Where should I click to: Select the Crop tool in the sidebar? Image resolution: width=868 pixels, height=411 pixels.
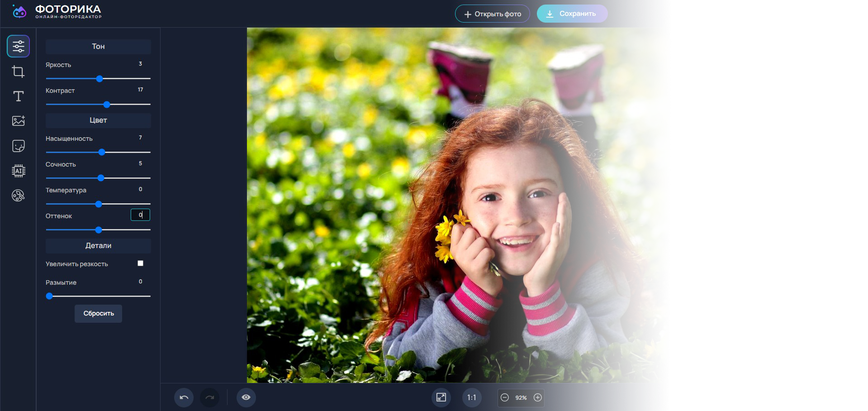click(18, 71)
